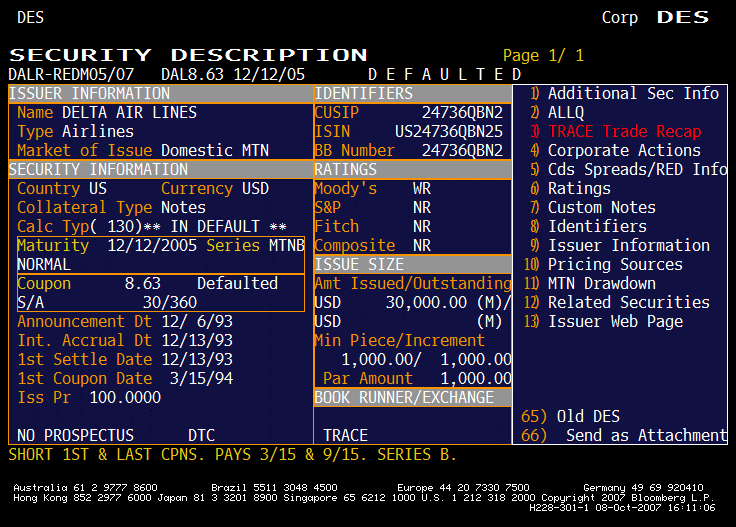736x527 pixels.
Task: Click Announcement Dt 12/ 6/93
Action: coord(197,321)
